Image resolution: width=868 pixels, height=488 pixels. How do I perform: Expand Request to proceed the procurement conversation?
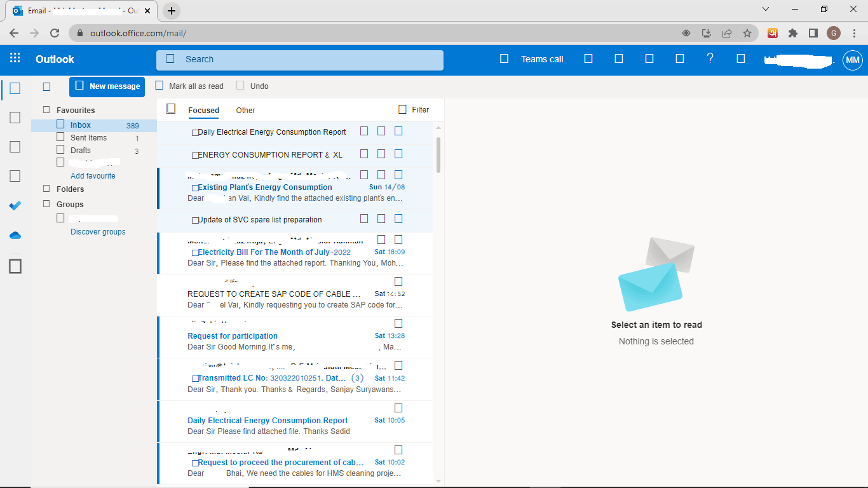pyautogui.click(x=195, y=463)
